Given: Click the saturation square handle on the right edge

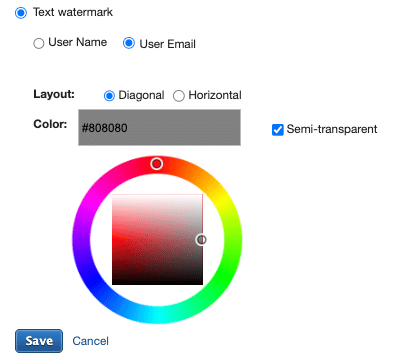Looking at the screenshot, I should [x=201, y=239].
